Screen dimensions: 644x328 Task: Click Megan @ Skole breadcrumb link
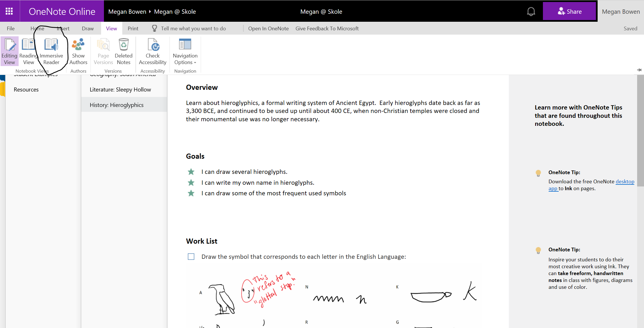(x=175, y=11)
